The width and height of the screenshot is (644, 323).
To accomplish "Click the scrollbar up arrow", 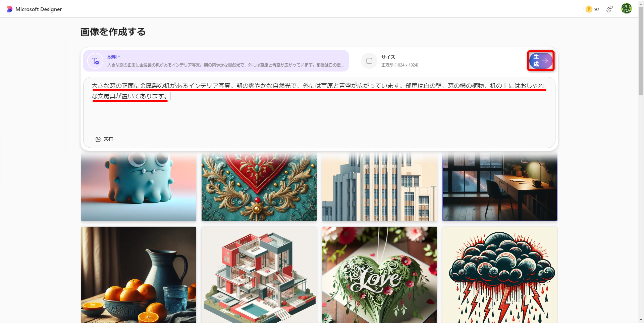I will [641, 3].
